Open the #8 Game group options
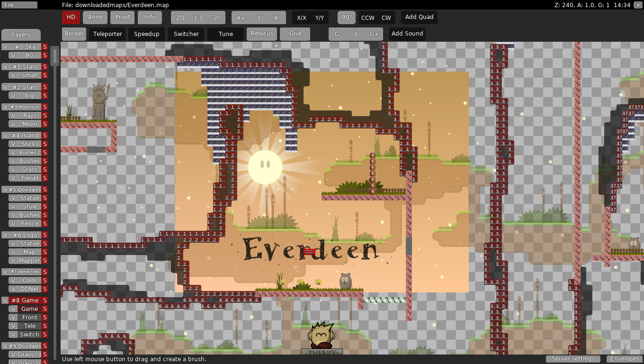Viewport: 644px width, 364px height. [25, 300]
